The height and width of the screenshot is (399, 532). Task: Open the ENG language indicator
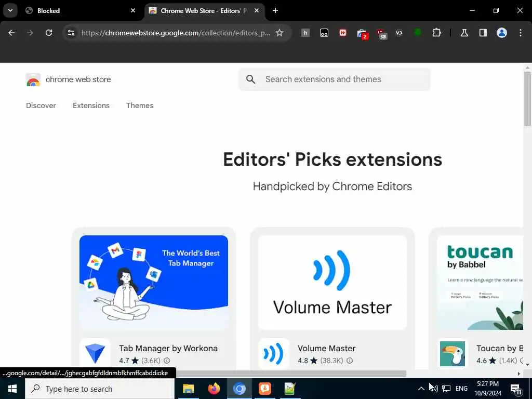click(461, 389)
